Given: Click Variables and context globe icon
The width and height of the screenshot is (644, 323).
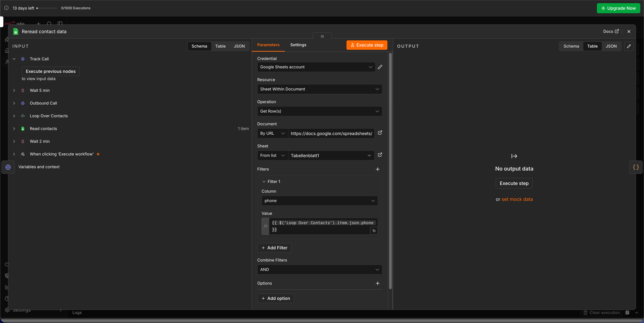Looking at the screenshot, I should (x=8, y=167).
